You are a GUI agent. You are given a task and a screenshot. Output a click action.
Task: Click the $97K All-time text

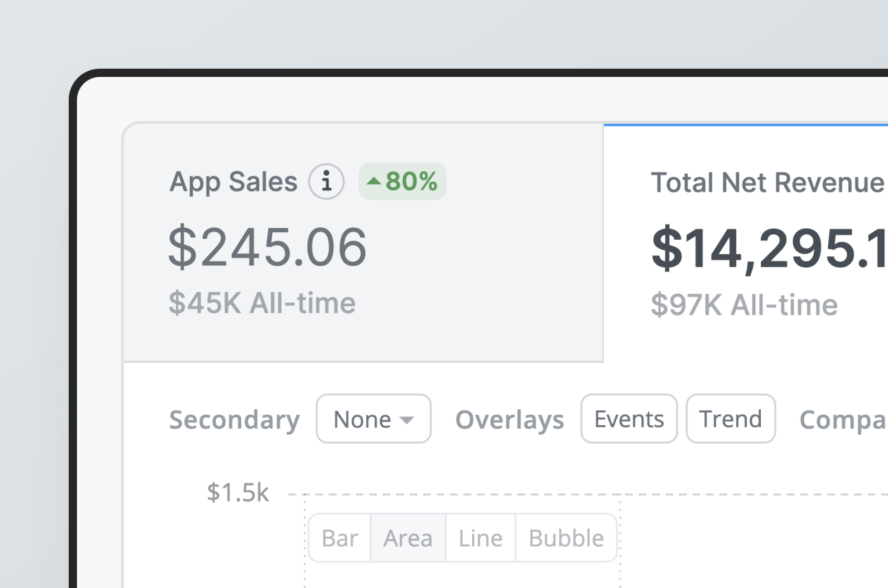coord(744,305)
